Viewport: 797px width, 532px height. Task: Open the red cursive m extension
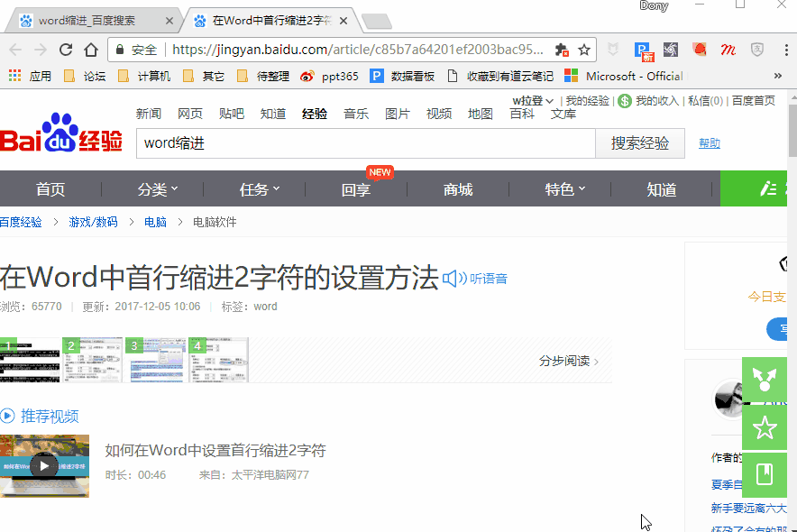tap(728, 50)
